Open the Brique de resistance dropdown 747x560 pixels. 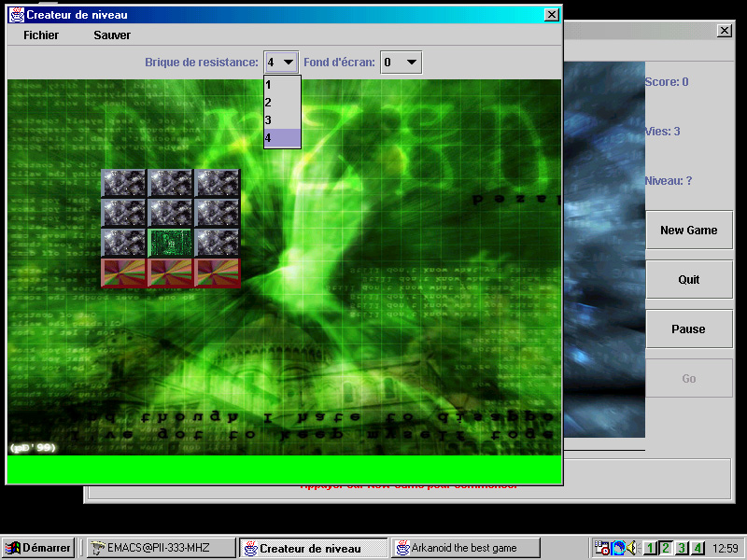click(281, 63)
